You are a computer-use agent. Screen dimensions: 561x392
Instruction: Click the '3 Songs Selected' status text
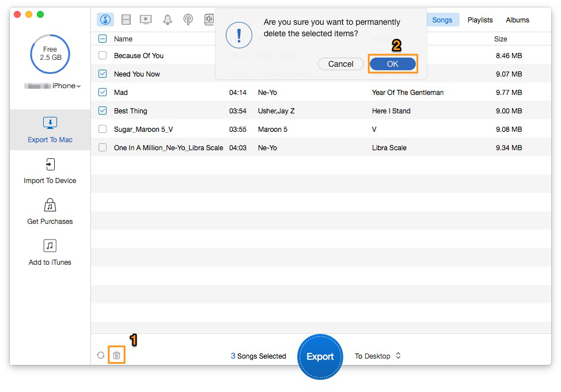[x=258, y=356]
